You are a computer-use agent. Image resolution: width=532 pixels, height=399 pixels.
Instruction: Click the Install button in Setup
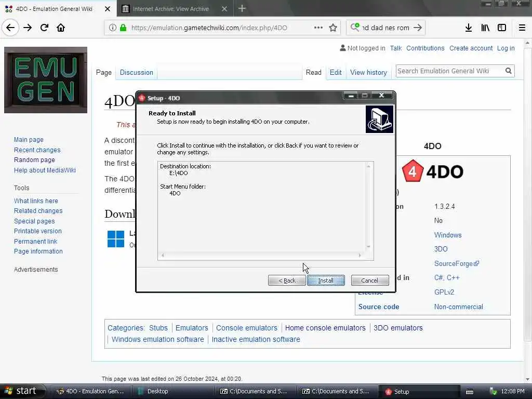[326, 281]
